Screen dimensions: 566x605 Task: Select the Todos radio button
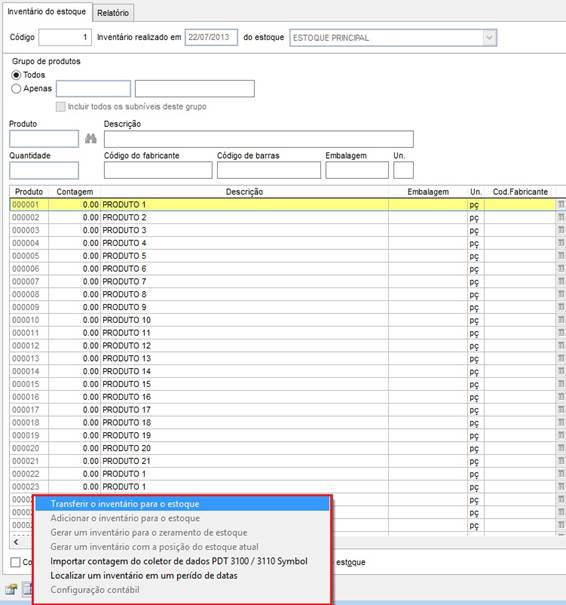click(x=16, y=75)
